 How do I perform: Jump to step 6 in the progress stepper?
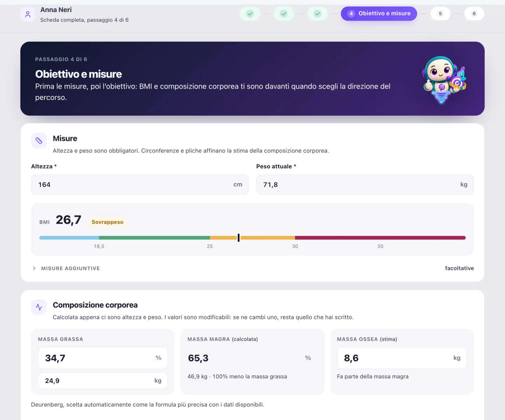click(474, 14)
